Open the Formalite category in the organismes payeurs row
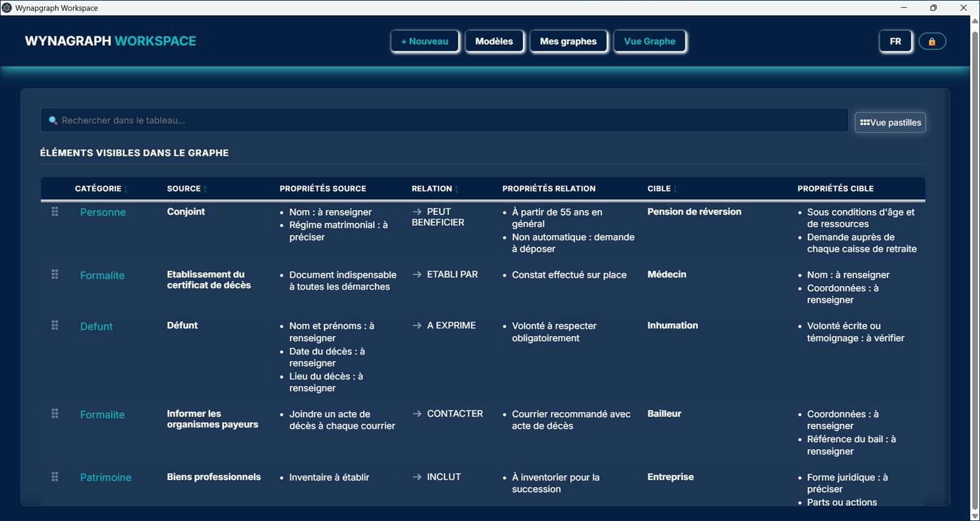 point(103,415)
